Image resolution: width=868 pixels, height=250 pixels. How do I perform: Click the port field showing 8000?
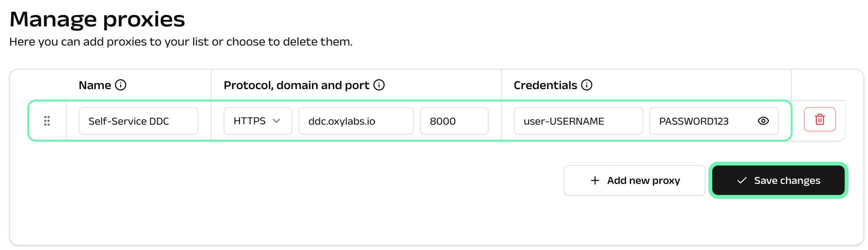click(x=454, y=121)
